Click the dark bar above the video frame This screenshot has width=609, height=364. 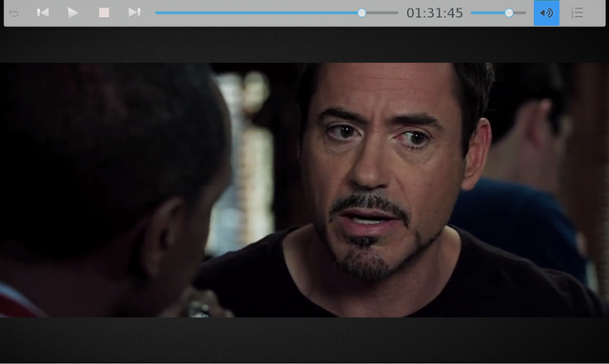coord(304,45)
